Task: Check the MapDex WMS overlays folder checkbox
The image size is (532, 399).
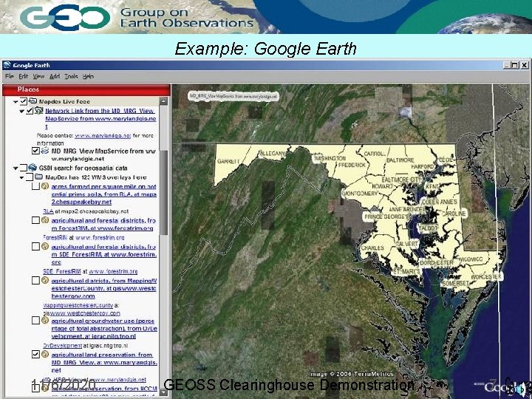Action: [x=30, y=177]
